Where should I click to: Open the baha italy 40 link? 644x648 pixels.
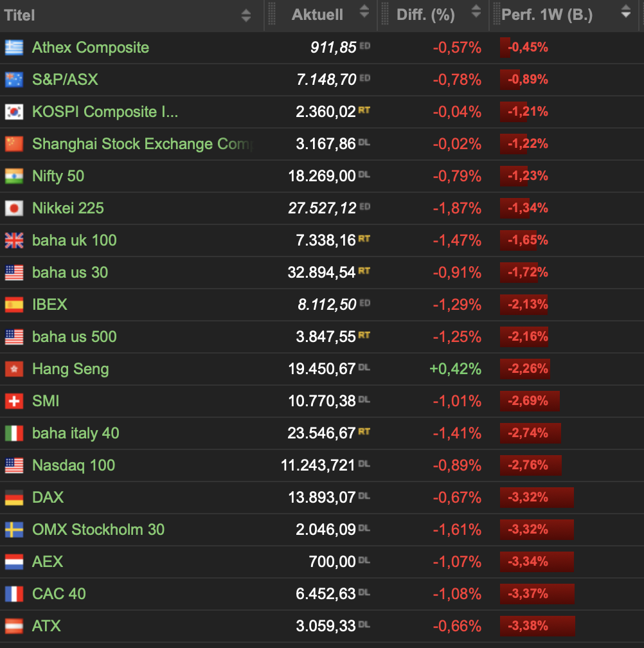click(76, 433)
